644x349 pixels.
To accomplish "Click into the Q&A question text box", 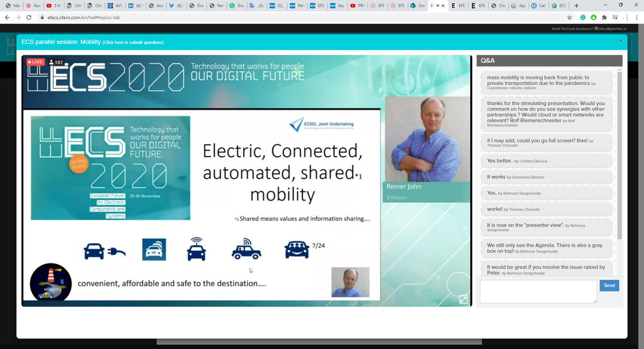I will [x=538, y=292].
